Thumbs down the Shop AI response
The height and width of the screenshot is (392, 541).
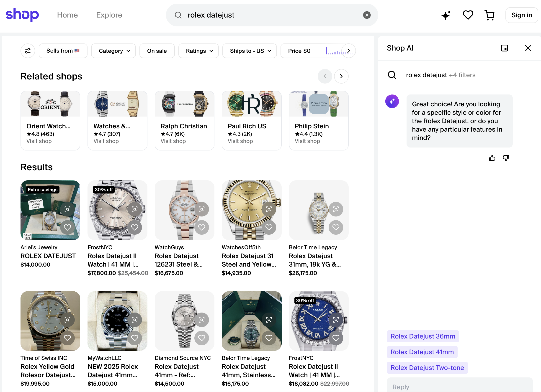pos(506,158)
